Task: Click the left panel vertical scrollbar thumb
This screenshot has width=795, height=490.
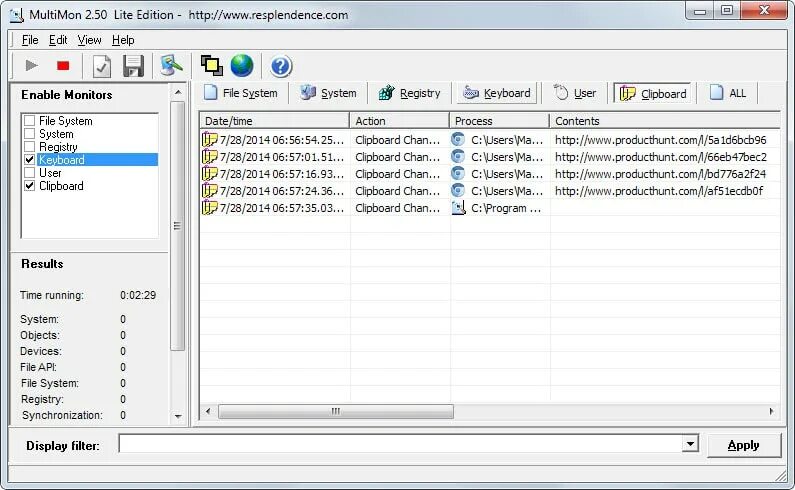Action: [x=177, y=226]
